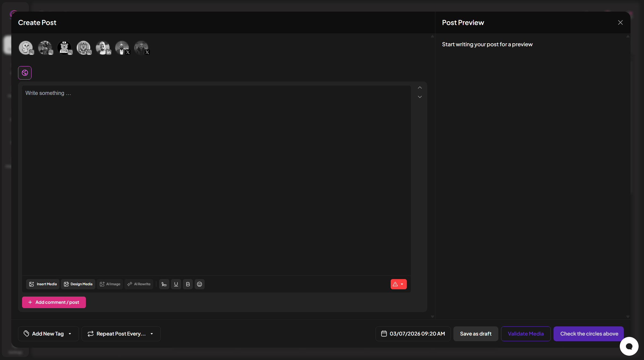Select the duck Instagram account avatar
The width and height of the screenshot is (644, 360).
(x=26, y=48)
